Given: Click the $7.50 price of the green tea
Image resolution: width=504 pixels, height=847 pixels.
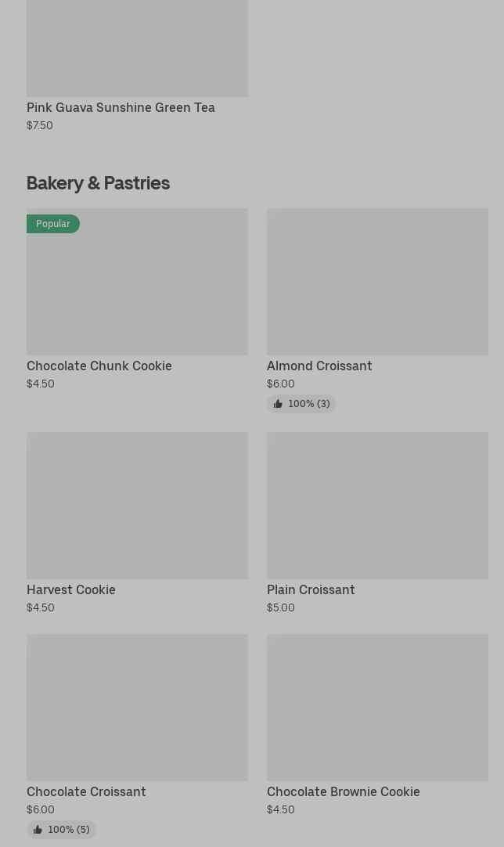Looking at the screenshot, I should coord(40,125).
